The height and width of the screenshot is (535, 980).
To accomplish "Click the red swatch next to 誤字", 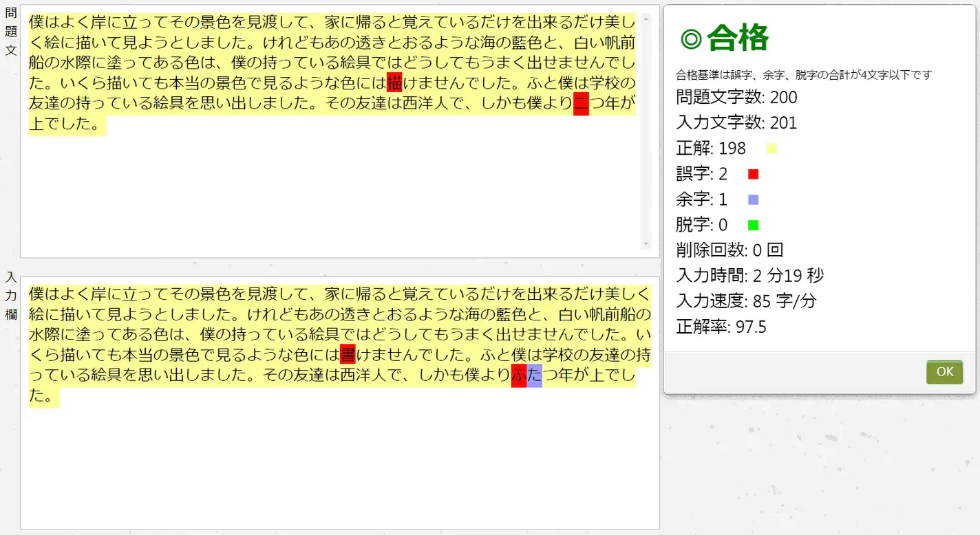I will point(753,175).
